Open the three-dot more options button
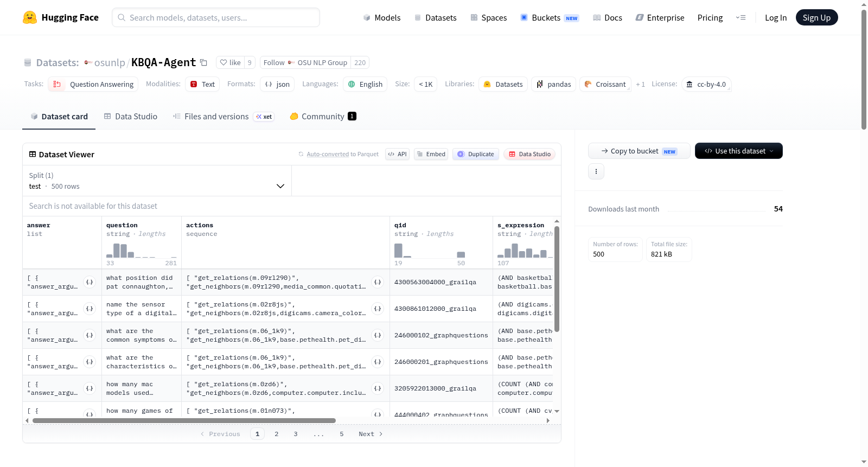The width and height of the screenshot is (868, 467). (596, 171)
